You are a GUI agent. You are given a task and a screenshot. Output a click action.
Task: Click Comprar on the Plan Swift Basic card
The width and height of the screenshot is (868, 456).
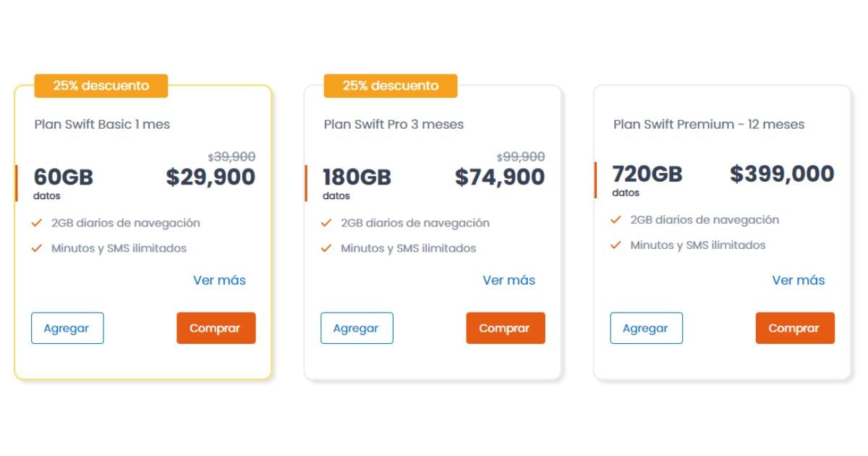(x=216, y=328)
